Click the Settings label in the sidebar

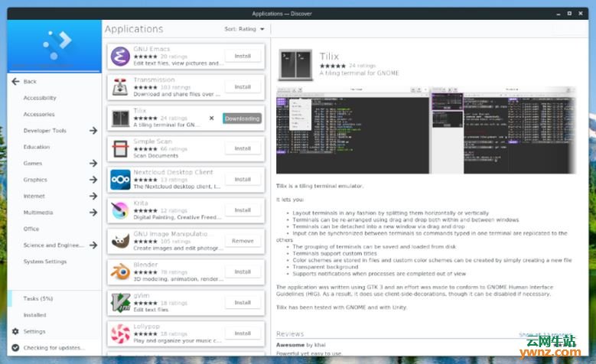[34, 331]
